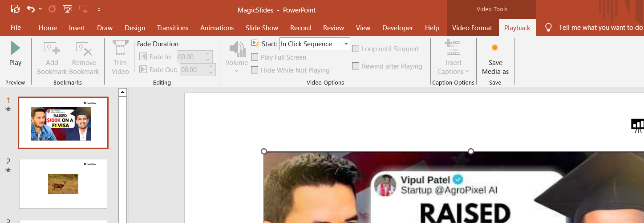
Task: Click the animation star under slide number 2
Action: pos(8,170)
